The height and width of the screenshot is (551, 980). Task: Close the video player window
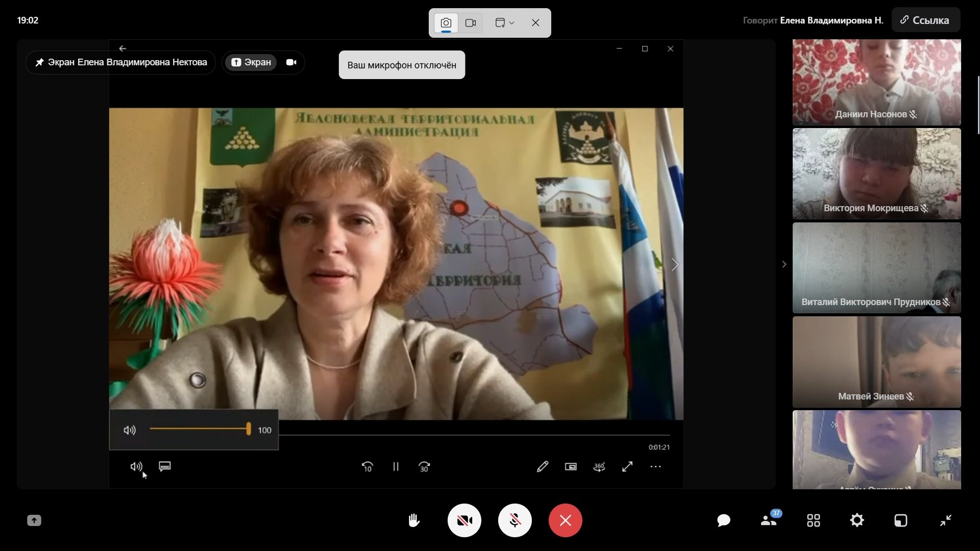click(x=670, y=48)
